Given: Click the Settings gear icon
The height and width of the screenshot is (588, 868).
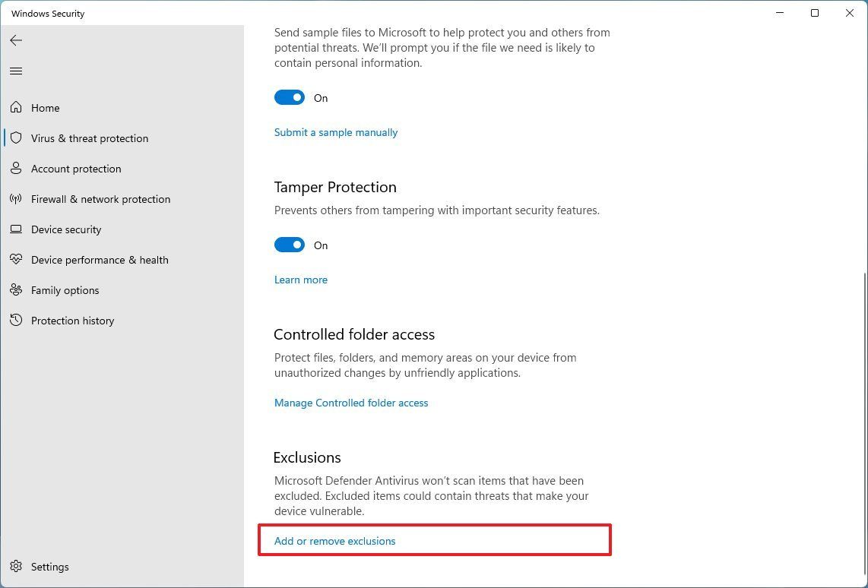Looking at the screenshot, I should pos(16,567).
